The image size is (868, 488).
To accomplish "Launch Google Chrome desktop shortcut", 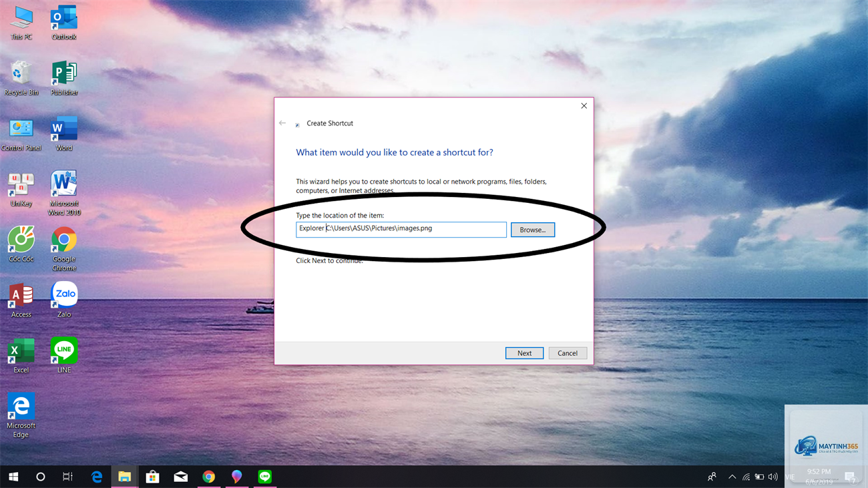I will pyautogui.click(x=64, y=249).
